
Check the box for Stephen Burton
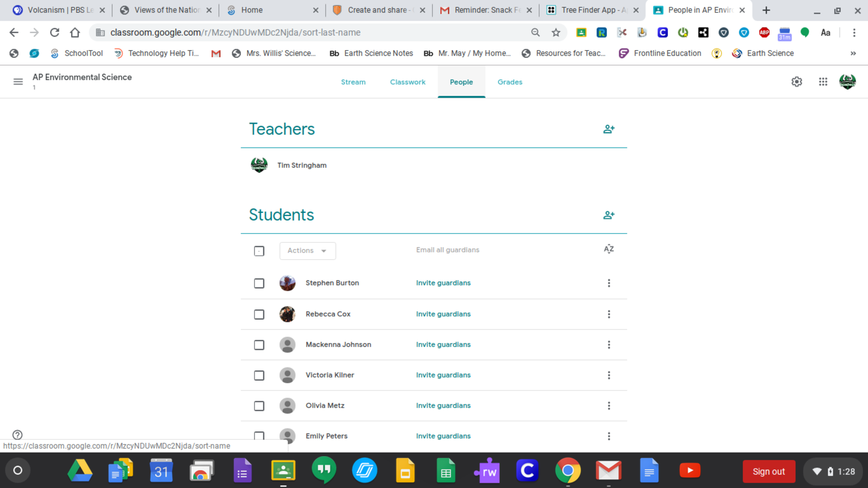pos(259,283)
